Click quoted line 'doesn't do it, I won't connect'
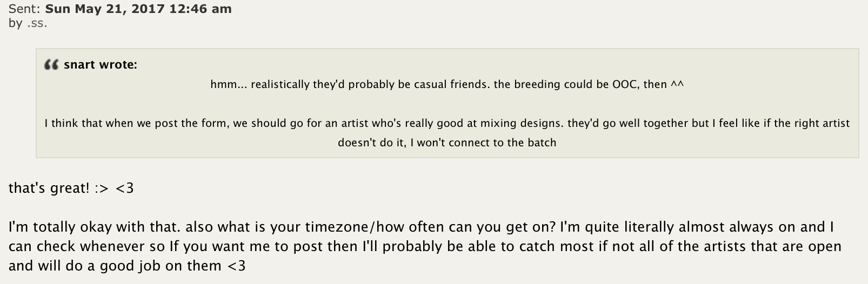Screen dimensions: 868x284 (447, 143)
